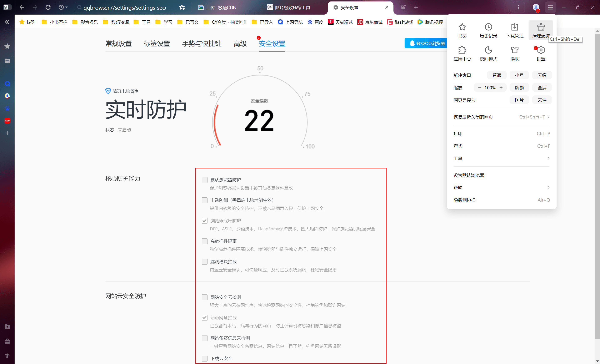Collapse sidebar with double-chevron icon
Image resolution: width=600 pixels, height=364 pixels.
pyautogui.click(x=7, y=22)
